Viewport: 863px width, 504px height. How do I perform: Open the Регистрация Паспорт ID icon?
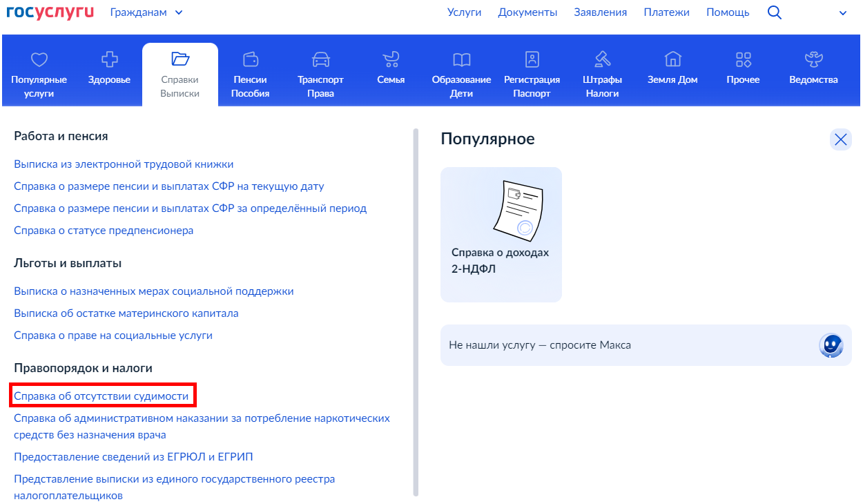click(532, 59)
